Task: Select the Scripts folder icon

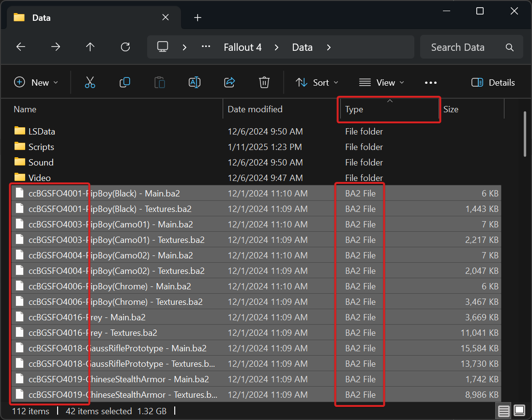Action: [20, 147]
